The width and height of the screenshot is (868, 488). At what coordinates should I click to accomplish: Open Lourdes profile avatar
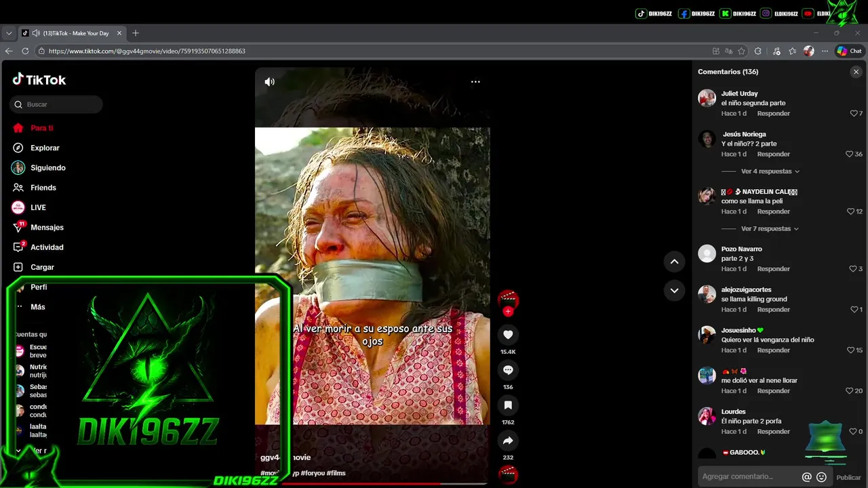tap(707, 416)
